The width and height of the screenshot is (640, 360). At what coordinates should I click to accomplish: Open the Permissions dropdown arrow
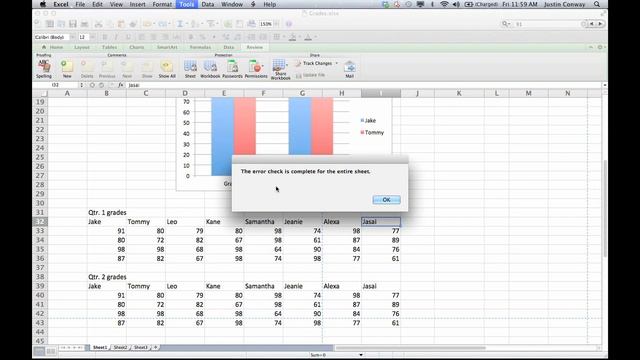[263, 66]
